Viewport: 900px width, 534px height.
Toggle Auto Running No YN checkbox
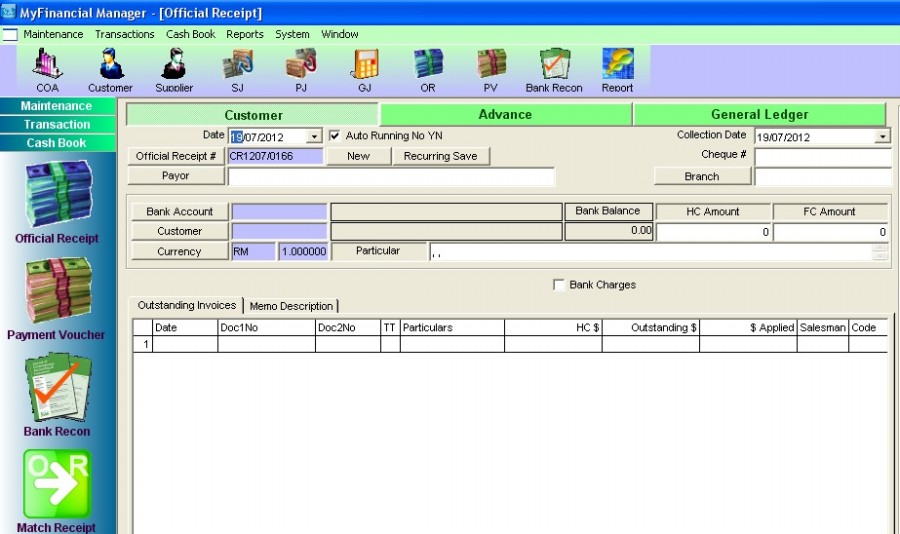[x=335, y=136]
